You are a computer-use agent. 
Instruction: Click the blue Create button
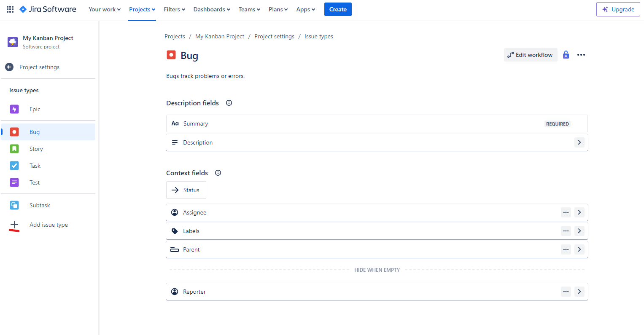point(338,9)
